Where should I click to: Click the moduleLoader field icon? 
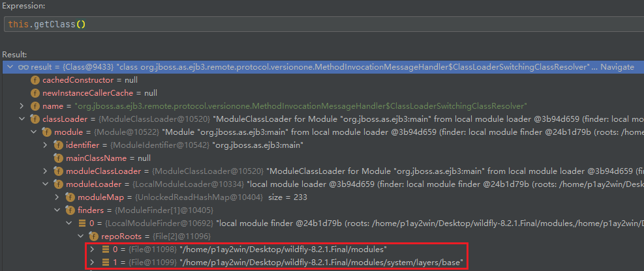tap(59, 184)
